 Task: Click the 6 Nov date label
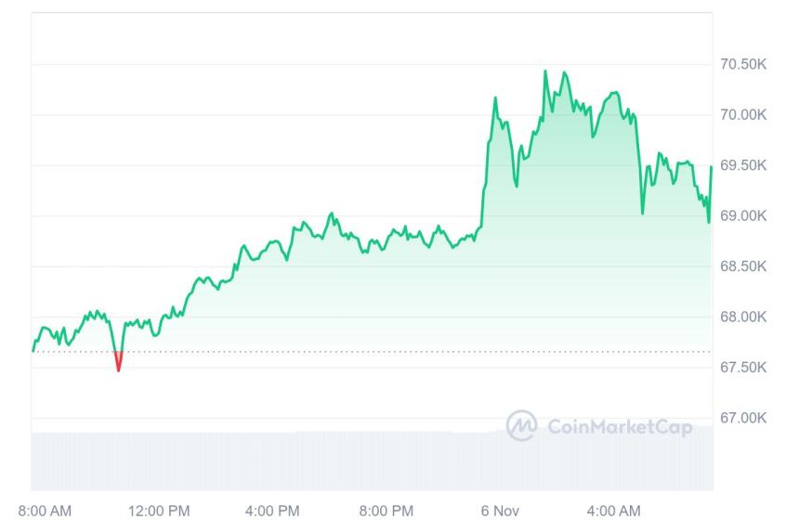pyautogui.click(x=500, y=511)
